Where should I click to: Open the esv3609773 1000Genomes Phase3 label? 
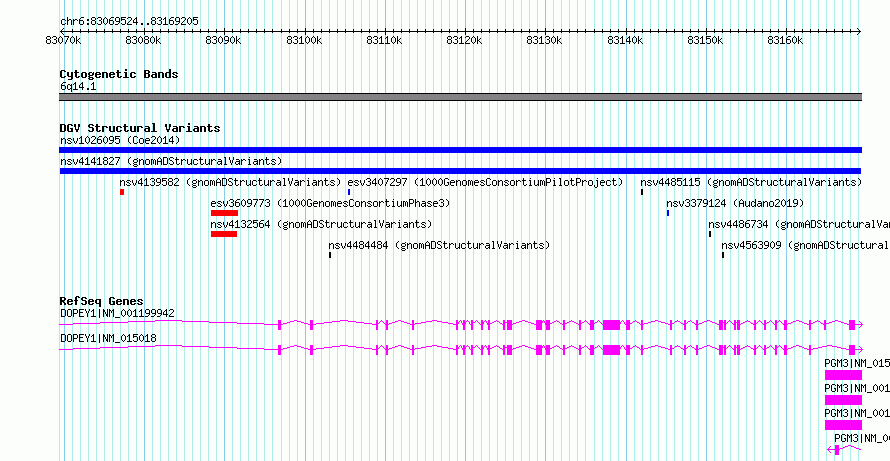tap(330, 203)
